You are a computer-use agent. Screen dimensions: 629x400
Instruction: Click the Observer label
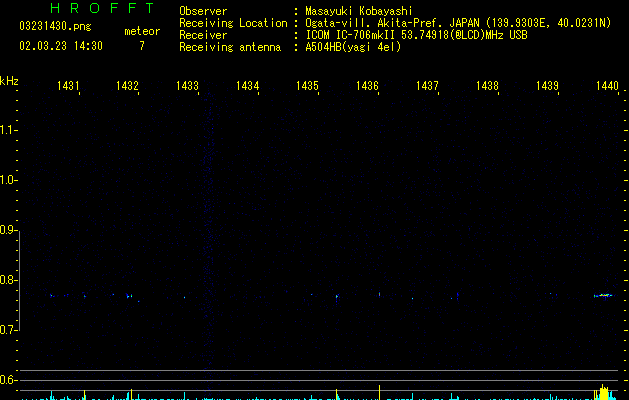(x=203, y=11)
